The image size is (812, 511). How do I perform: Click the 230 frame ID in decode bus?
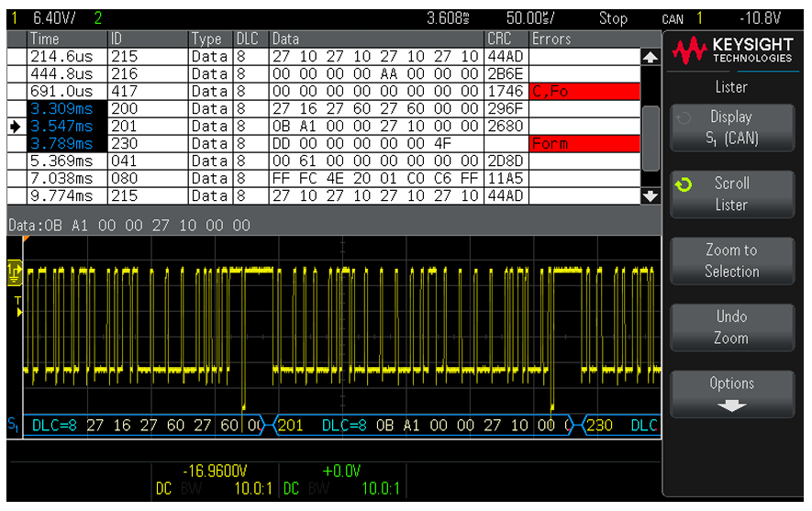tap(600, 426)
